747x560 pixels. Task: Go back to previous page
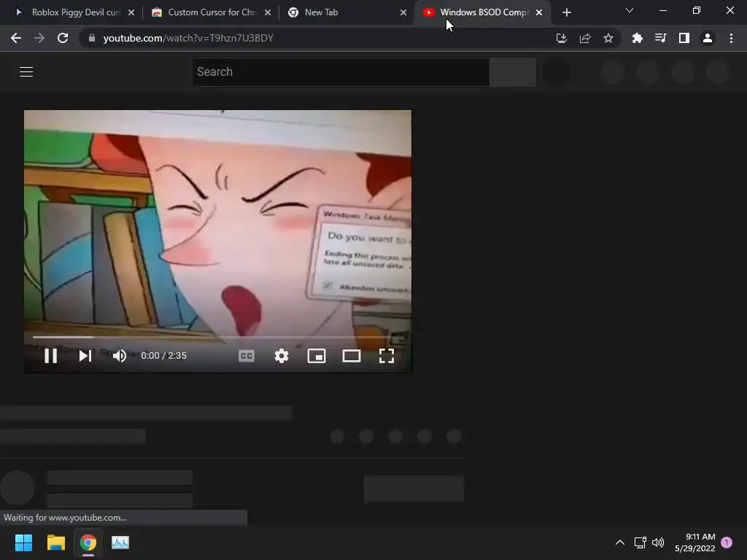16,38
